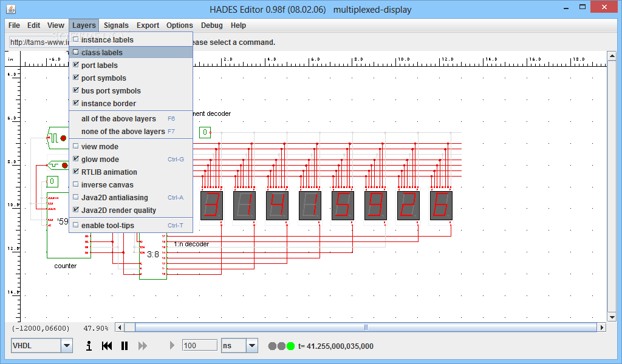Click the simulation time readout t= 41.255
This screenshot has width=622, height=364.
point(335,346)
